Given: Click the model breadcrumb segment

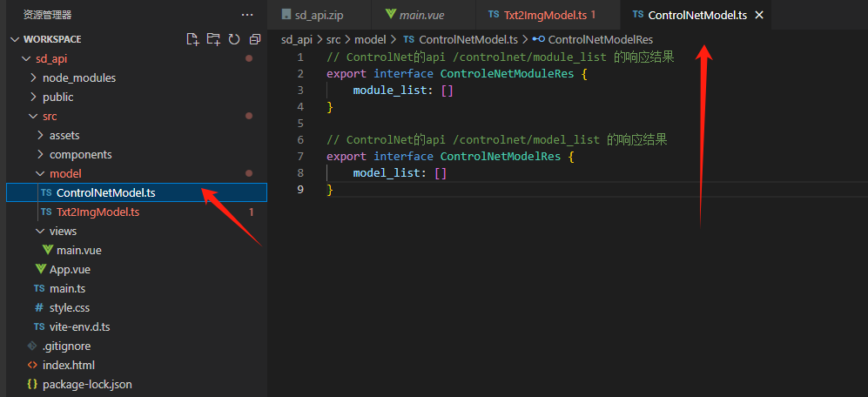Looking at the screenshot, I should click(370, 39).
